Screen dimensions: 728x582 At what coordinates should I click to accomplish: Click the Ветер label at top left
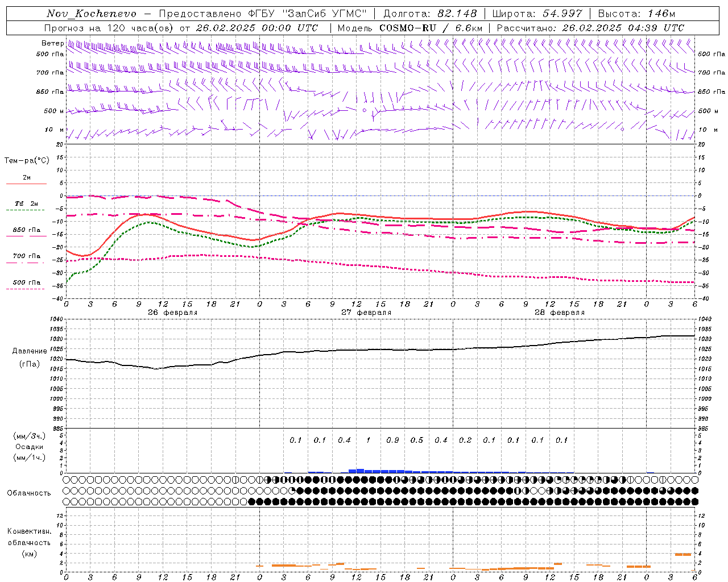pyautogui.click(x=52, y=43)
